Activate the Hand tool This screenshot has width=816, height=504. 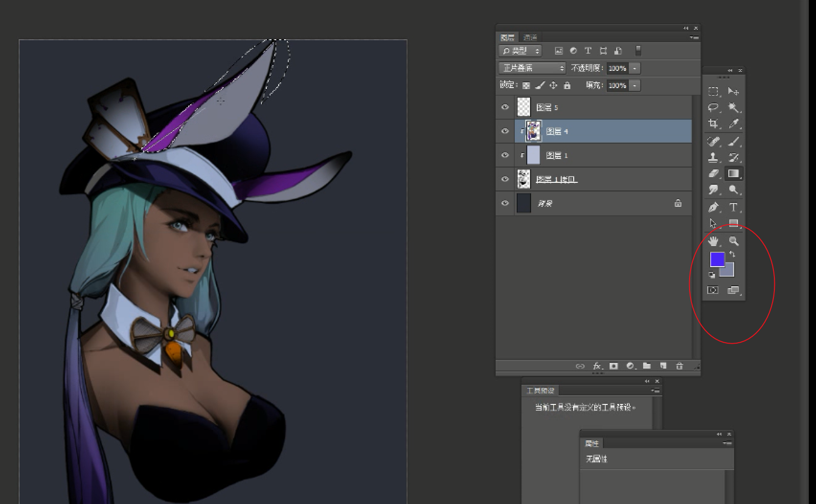click(714, 241)
